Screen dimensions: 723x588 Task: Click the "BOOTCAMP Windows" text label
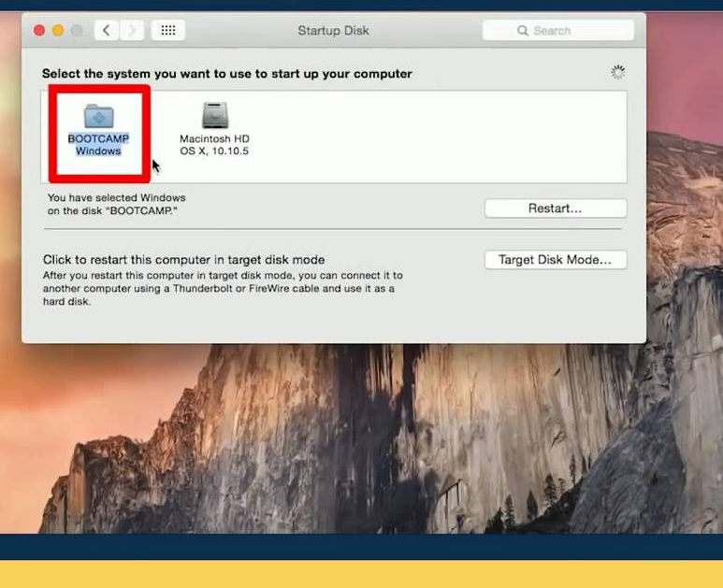[98, 145]
